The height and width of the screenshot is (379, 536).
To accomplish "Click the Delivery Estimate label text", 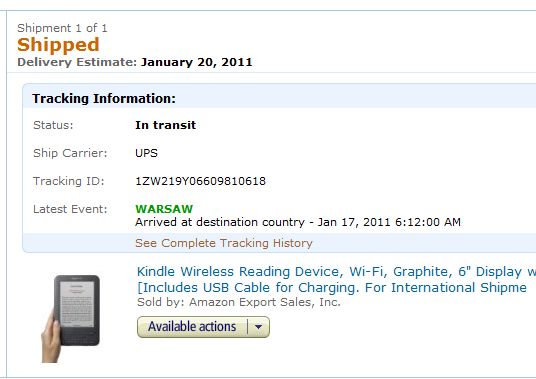I will (77, 62).
